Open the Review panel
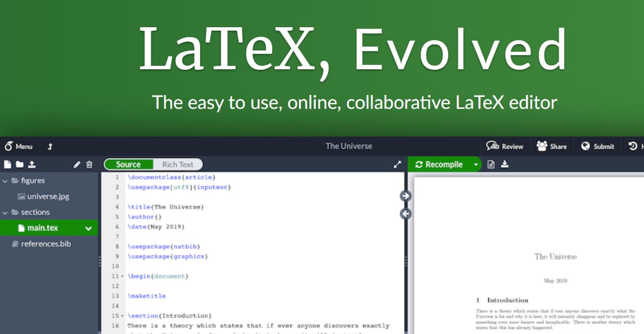Viewport: 644px width, 334px height. click(x=505, y=146)
